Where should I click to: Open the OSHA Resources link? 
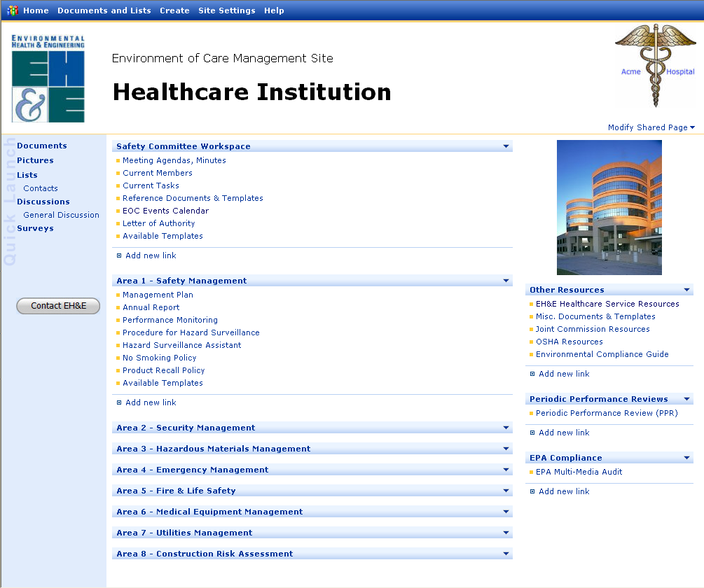570,342
